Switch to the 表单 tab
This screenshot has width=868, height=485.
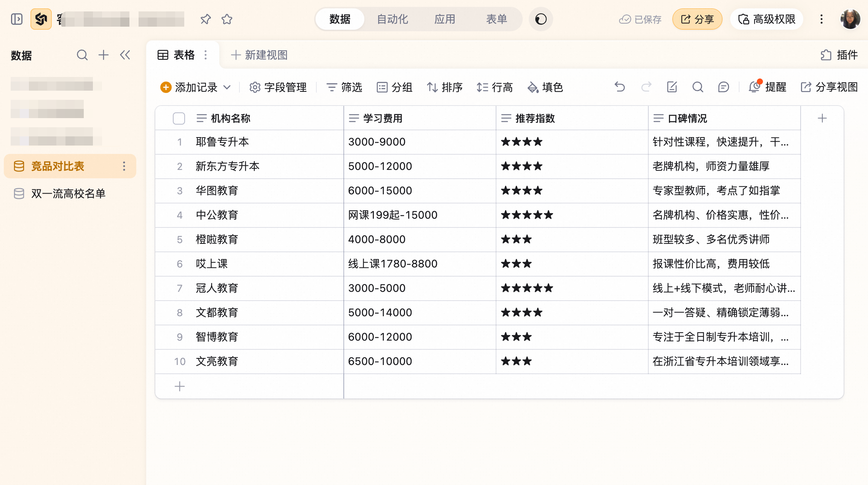click(496, 19)
